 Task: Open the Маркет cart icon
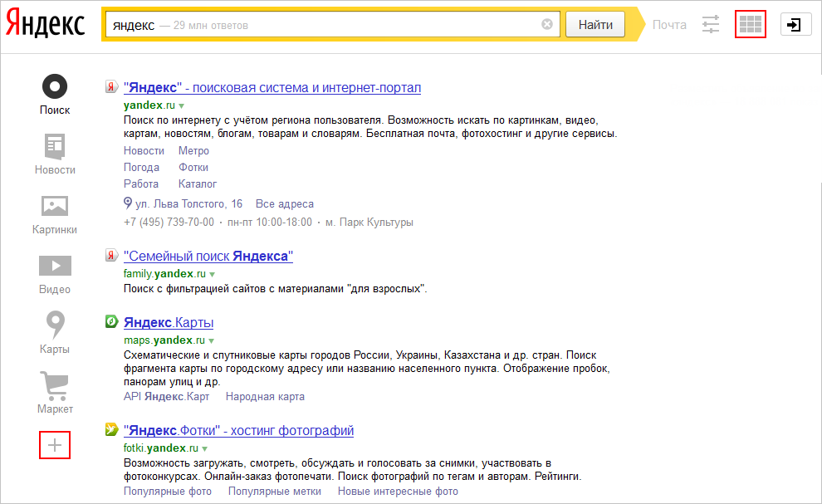tap(54, 385)
